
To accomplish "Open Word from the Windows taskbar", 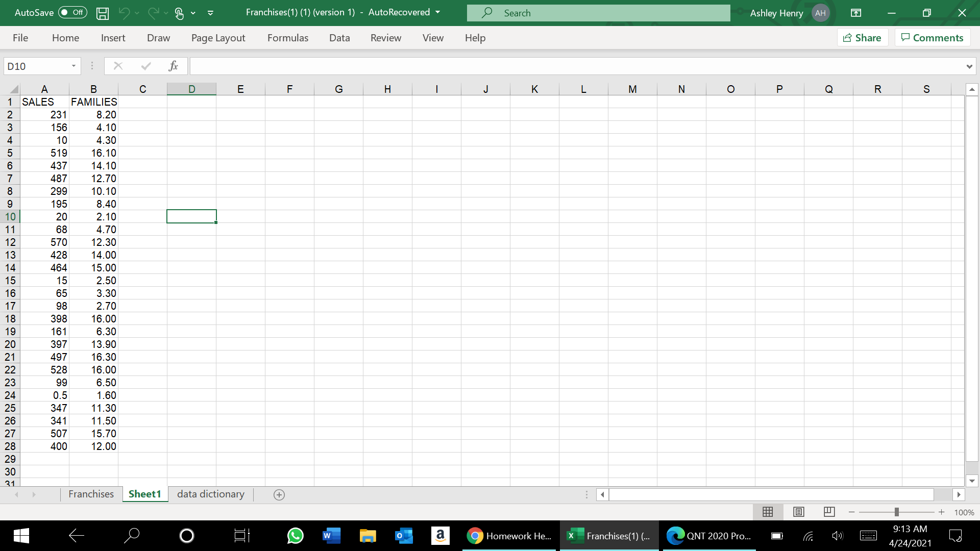I will coord(331,536).
